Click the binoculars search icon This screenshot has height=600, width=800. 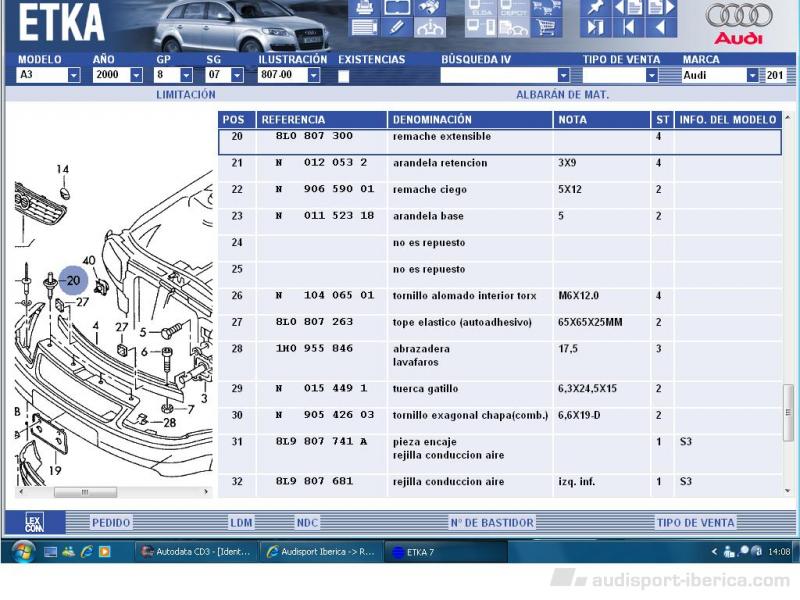430,7
